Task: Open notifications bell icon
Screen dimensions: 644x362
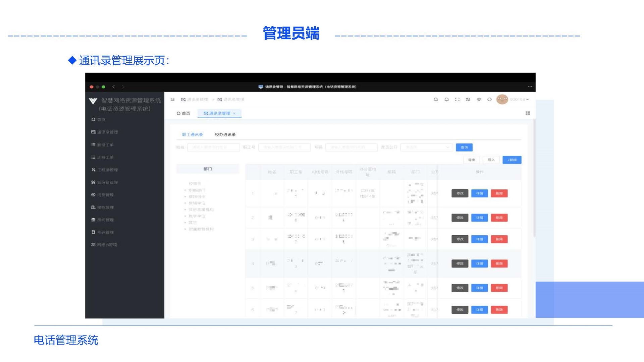Action: [x=446, y=100]
